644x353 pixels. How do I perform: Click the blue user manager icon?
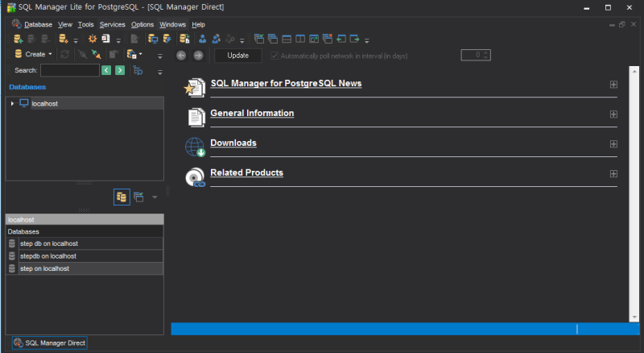tap(203, 39)
